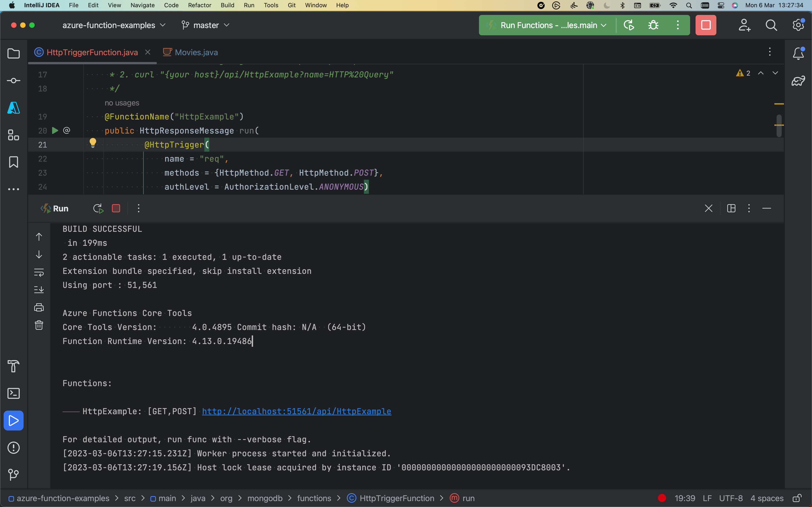This screenshot has width=812, height=507.
Task: Open the master branch dropdown
Action: click(x=205, y=25)
